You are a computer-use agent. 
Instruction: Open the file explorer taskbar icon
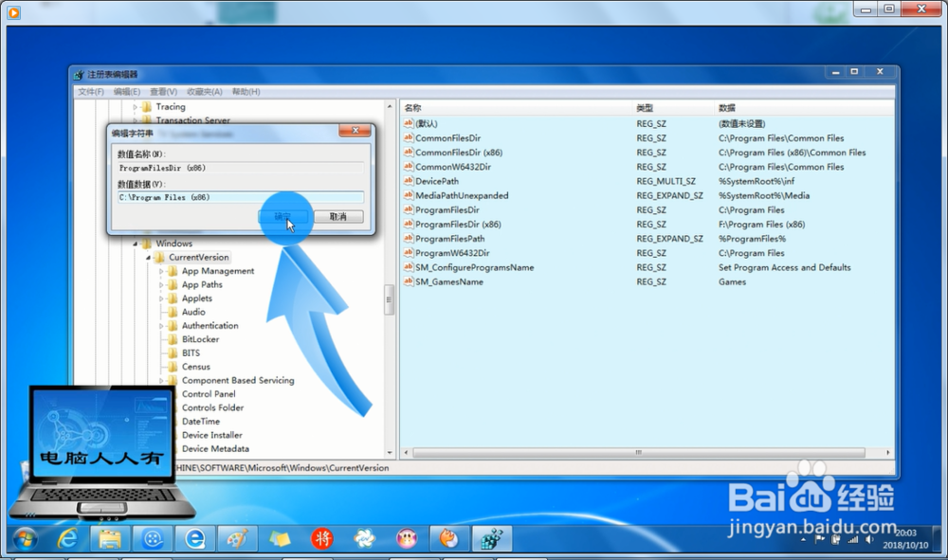[109, 538]
